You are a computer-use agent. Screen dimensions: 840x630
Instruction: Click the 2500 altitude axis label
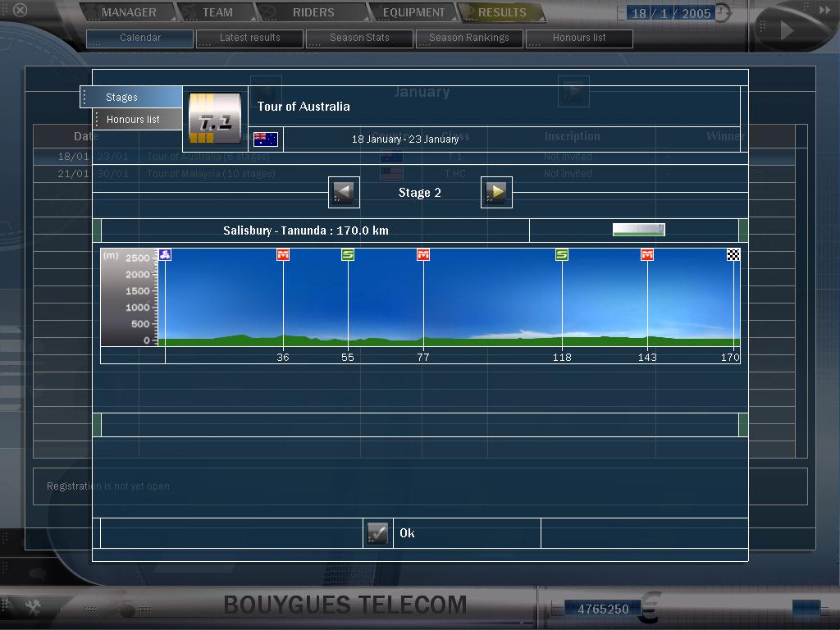[138, 258]
